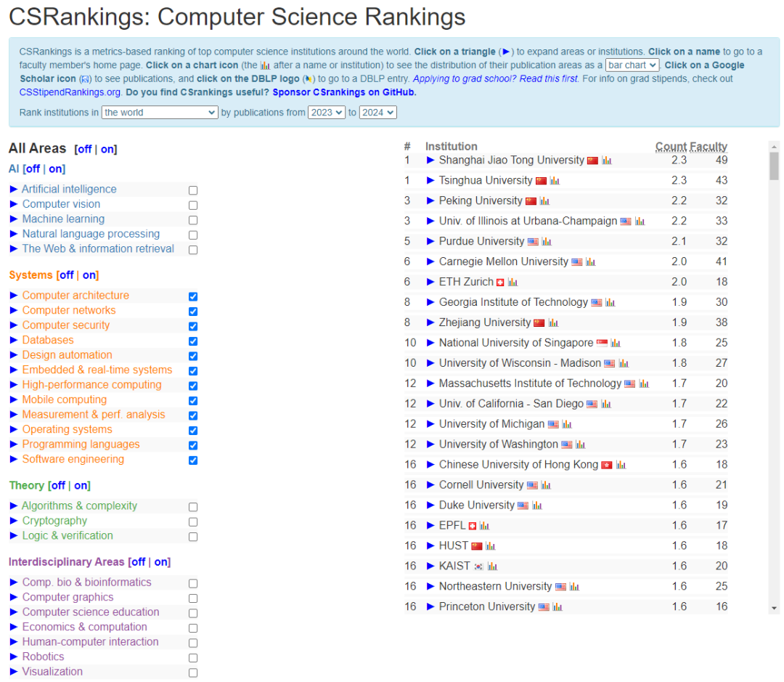Click the chart icon for KAIST
The image size is (784, 682).
(492, 567)
